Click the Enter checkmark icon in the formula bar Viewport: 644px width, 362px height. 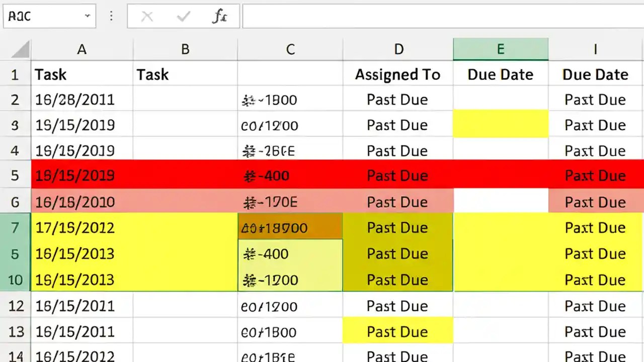coord(183,16)
